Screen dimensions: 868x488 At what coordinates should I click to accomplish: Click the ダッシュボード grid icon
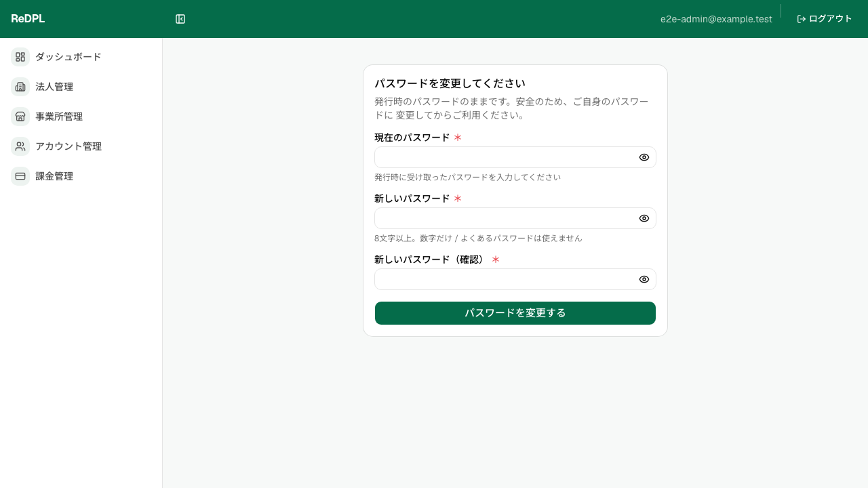[20, 57]
